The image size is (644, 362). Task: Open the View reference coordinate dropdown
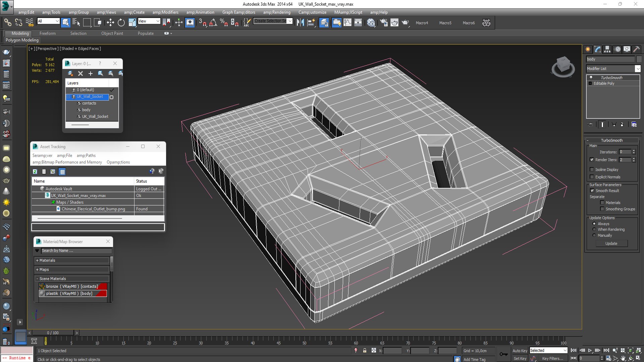(x=158, y=21)
